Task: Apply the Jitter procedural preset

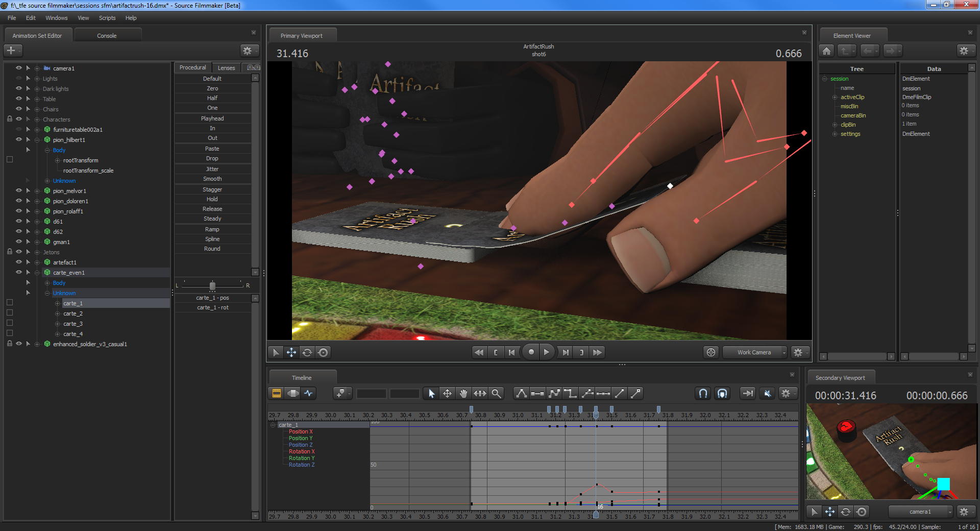Action: [x=212, y=169]
